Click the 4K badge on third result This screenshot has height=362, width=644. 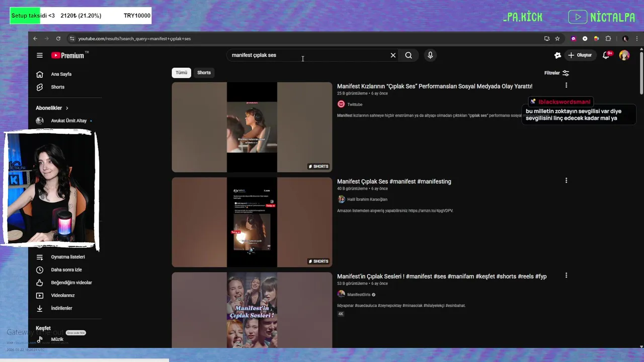pyautogui.click(x=341, y=314)
